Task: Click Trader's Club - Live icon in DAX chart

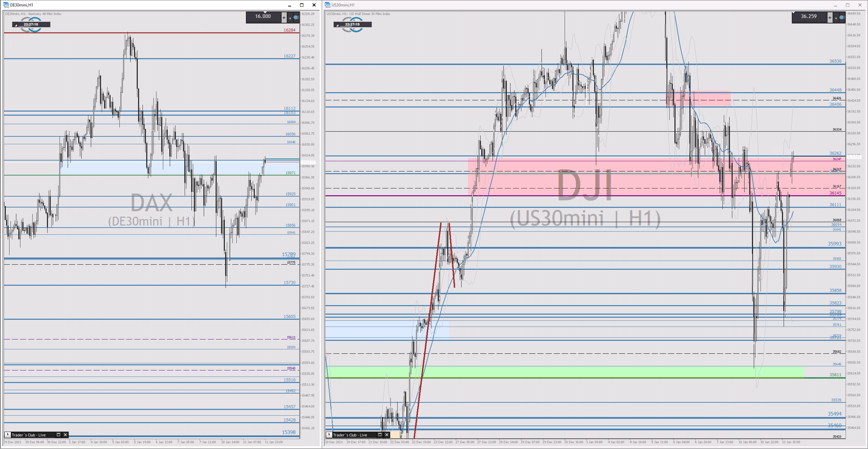Action: coord(8,435)
